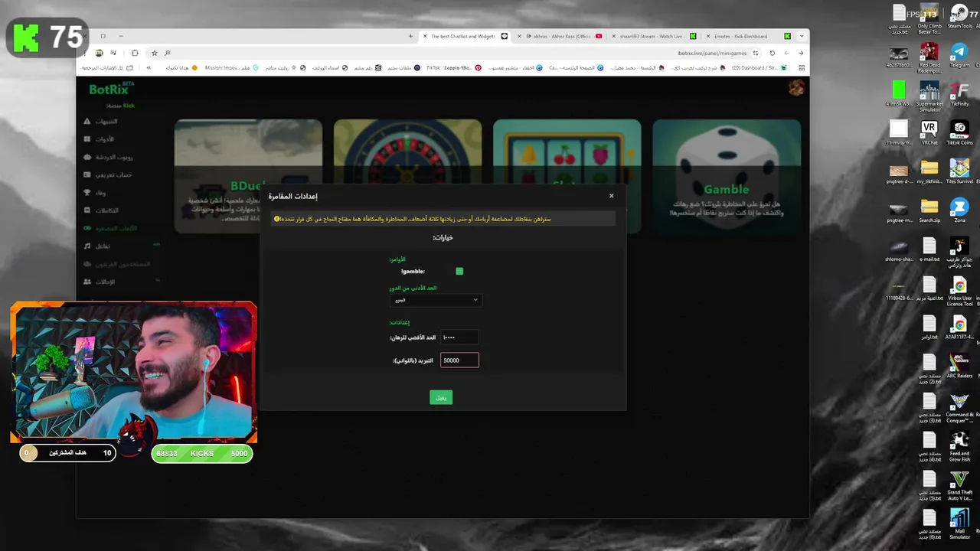The width and height of the screenshot is (980, 551).
Task: Open user avatar menu in BotRix header
Action: point(796,88)
